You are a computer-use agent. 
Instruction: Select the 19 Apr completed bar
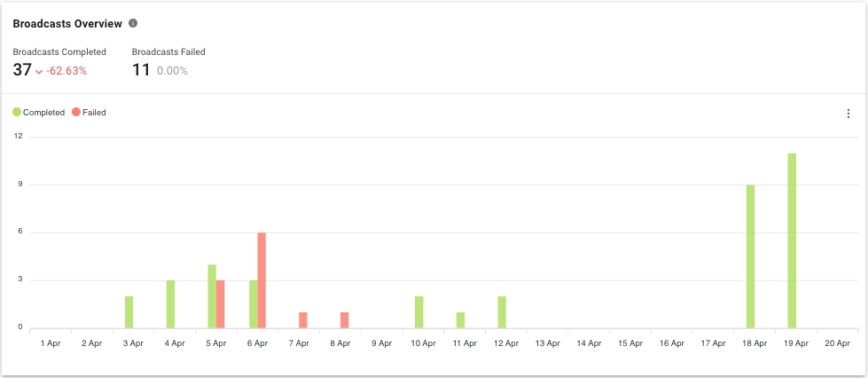792,240
